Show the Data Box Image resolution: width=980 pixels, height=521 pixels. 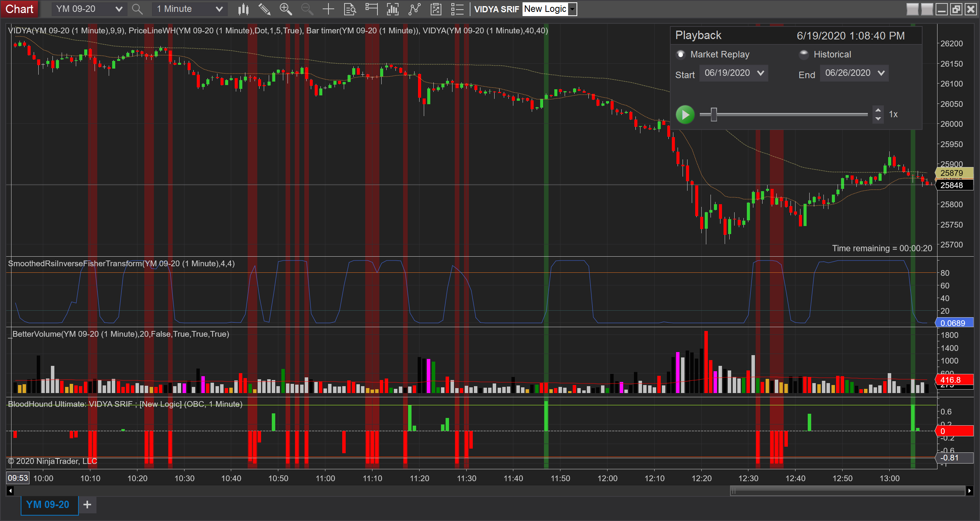pos(350,9)
